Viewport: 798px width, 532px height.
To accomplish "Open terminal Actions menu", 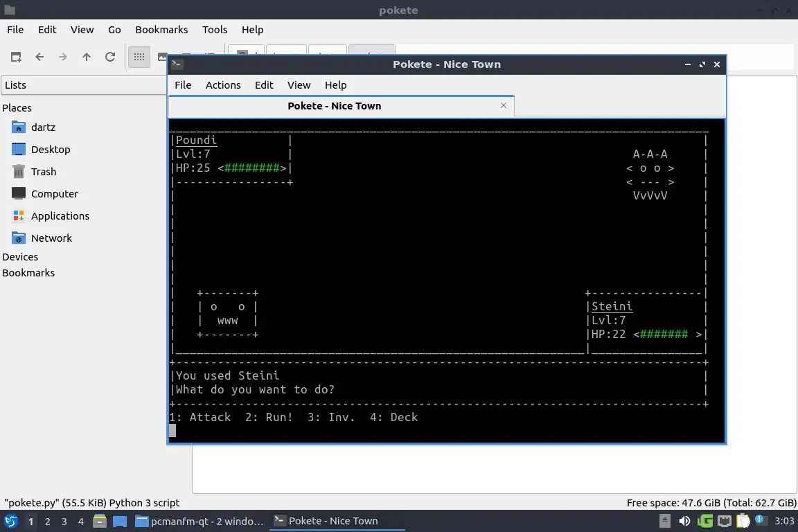I will [223, 85].
